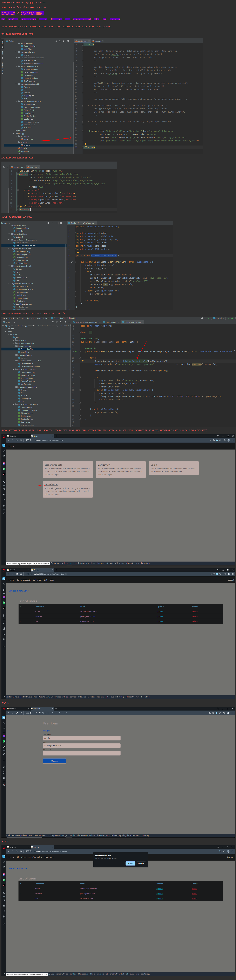Click Update link for admin row in users list
This screenshot has height=980, width=236.
160,611
